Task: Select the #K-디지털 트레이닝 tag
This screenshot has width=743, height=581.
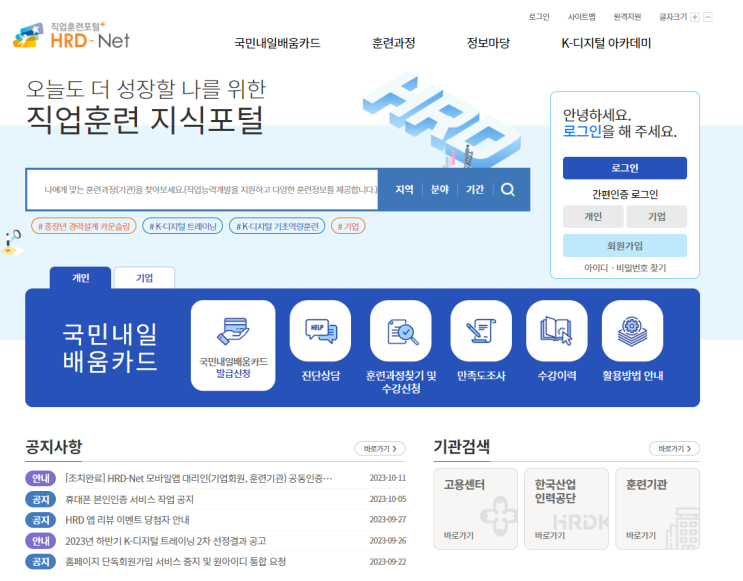Action: point(183,227)
